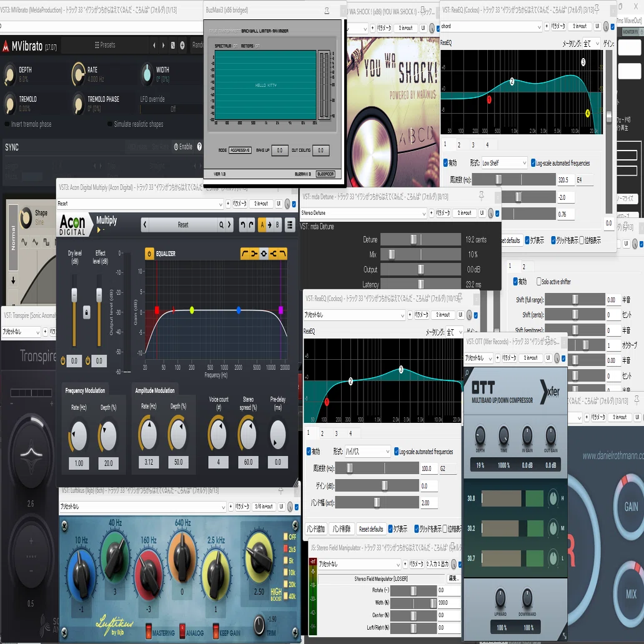
Task: Click the Voice count knob in Acon Multiply
Action: coord(217,435)
